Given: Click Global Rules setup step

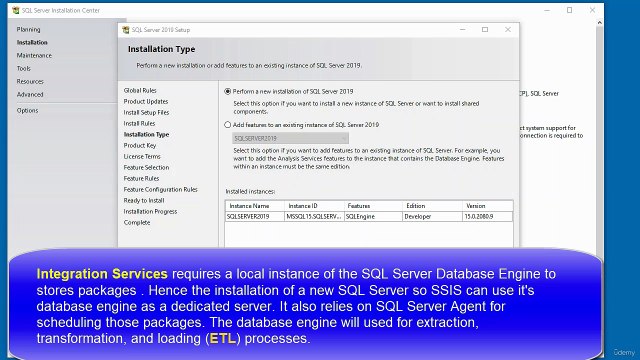Looking at the screenshot, I should coord(140,91).
